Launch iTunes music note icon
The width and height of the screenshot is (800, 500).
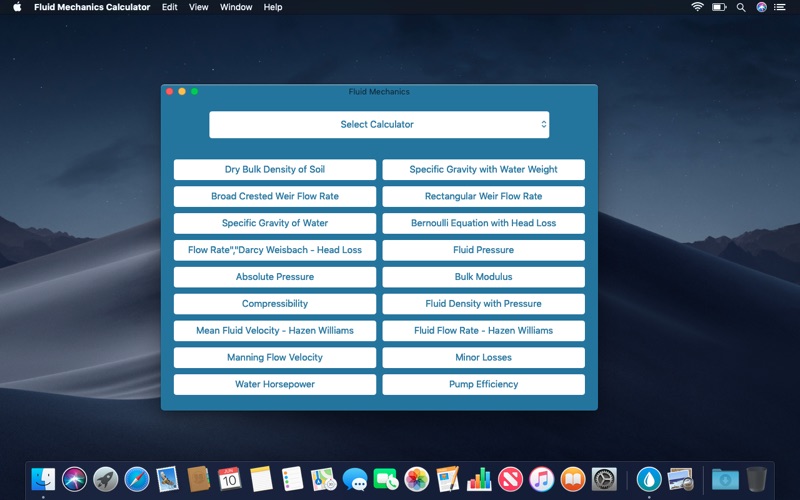(x=542, y=479)
